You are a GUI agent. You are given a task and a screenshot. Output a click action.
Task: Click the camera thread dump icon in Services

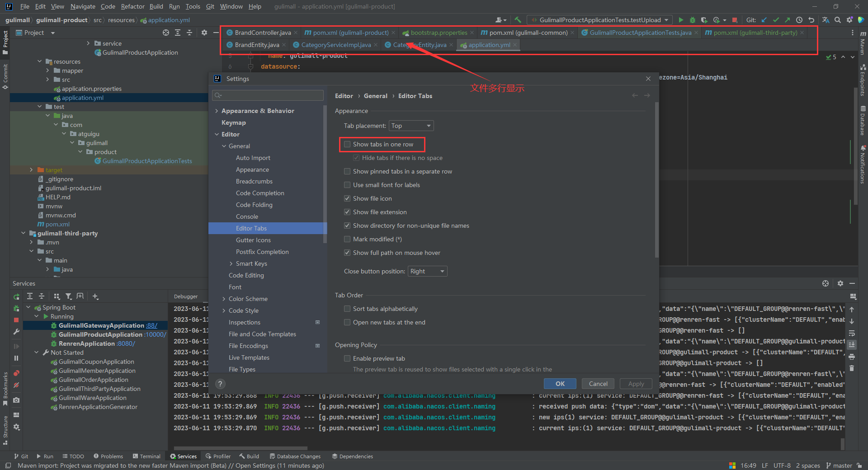coord(16,400)
